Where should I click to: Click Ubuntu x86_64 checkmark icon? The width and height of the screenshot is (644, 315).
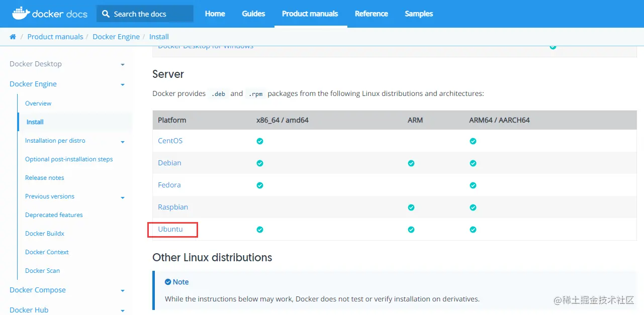click(260, 230)
